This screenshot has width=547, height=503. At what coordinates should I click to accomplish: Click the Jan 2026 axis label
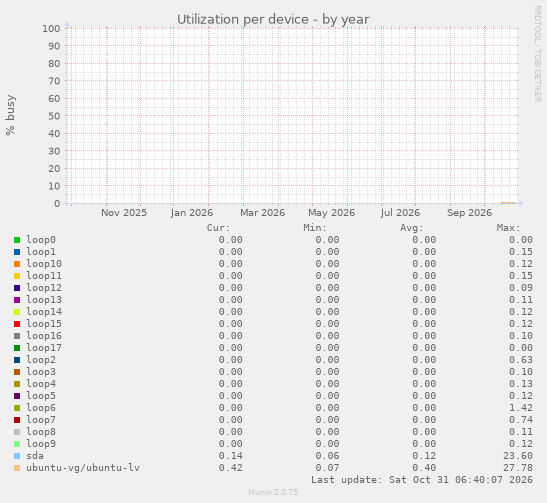coord(192,213)
